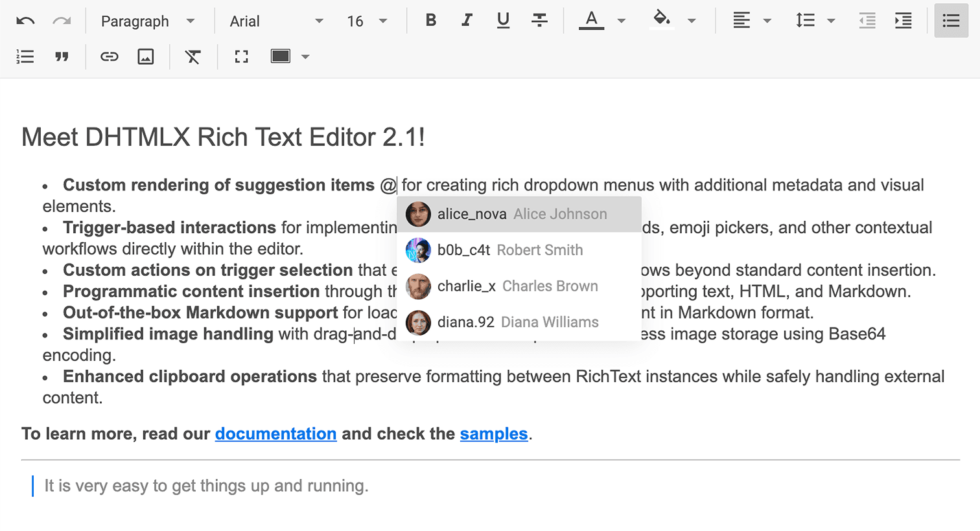The image size is (980, 531).
Task: Decrease the indent level
Action: (867, 21)
